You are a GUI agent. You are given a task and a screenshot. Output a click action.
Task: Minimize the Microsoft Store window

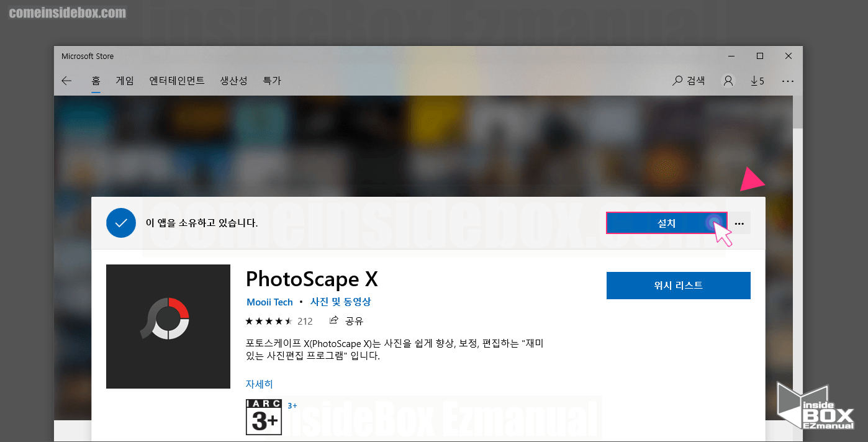pos(731,56)
